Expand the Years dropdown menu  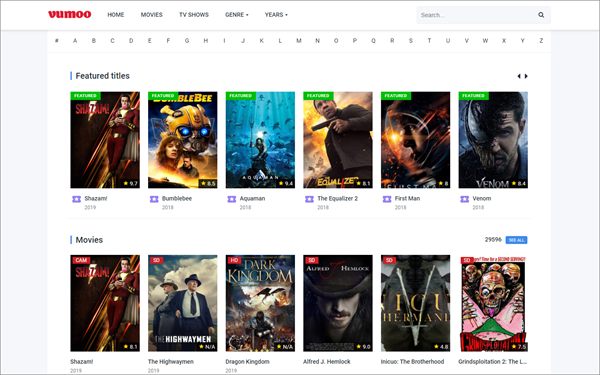pyautogui.click(x=276, y=15)
